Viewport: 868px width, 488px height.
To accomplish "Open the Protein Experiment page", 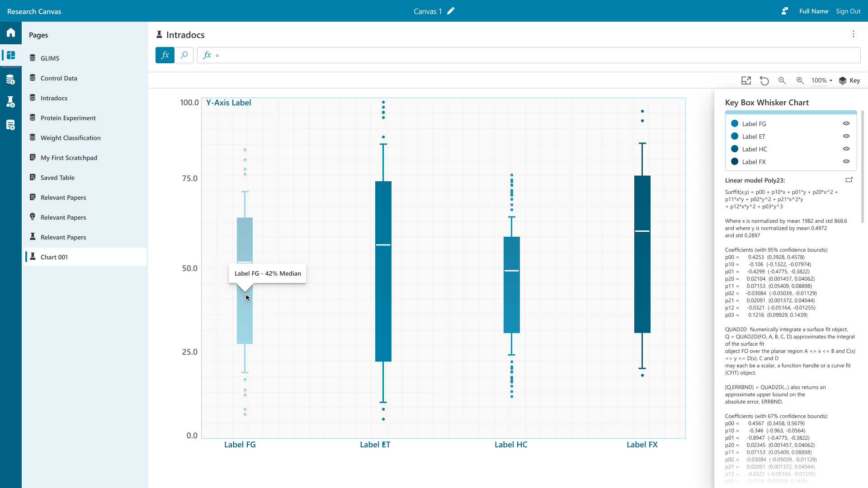I will point(68,118).
